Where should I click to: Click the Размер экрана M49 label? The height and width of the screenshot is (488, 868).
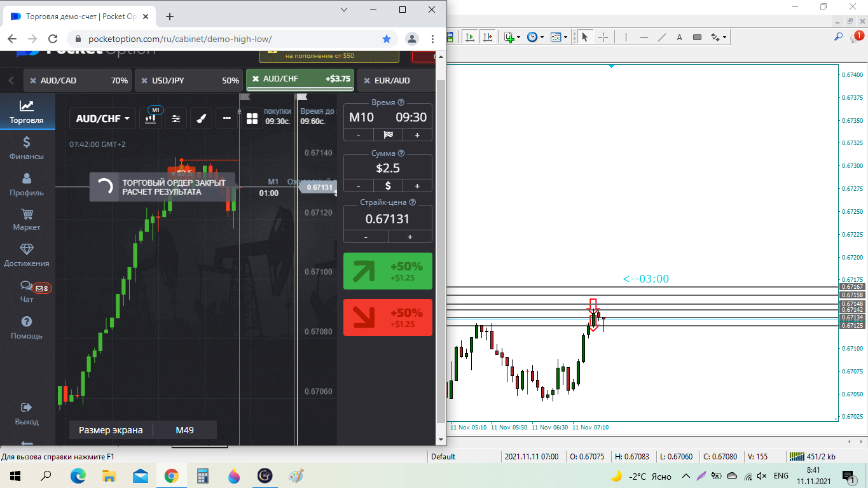(143, 430)
